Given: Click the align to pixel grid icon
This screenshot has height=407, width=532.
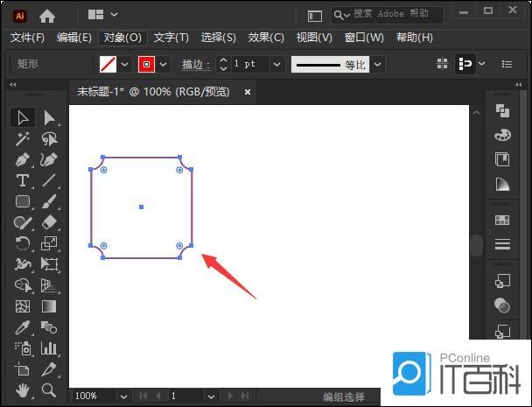Looking at the screenshot, I should (442, 64).
